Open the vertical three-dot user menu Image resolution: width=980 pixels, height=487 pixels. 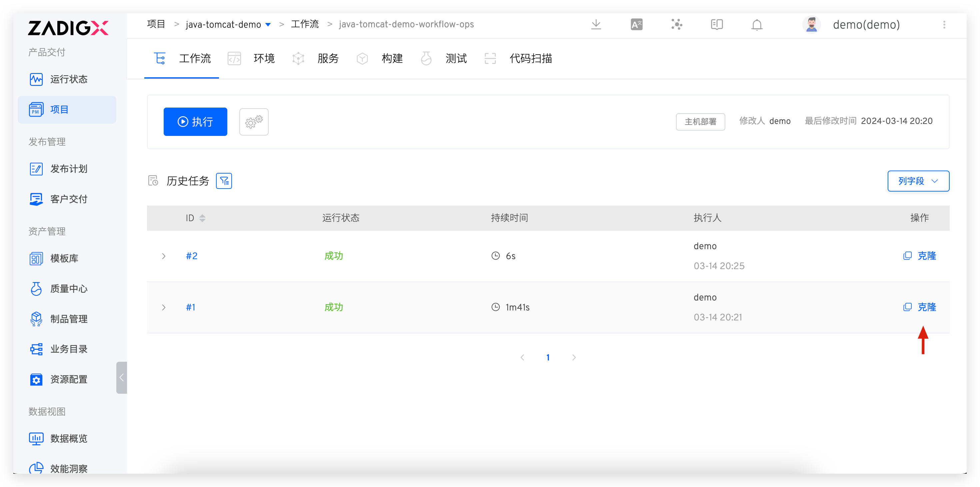[944, 25]
